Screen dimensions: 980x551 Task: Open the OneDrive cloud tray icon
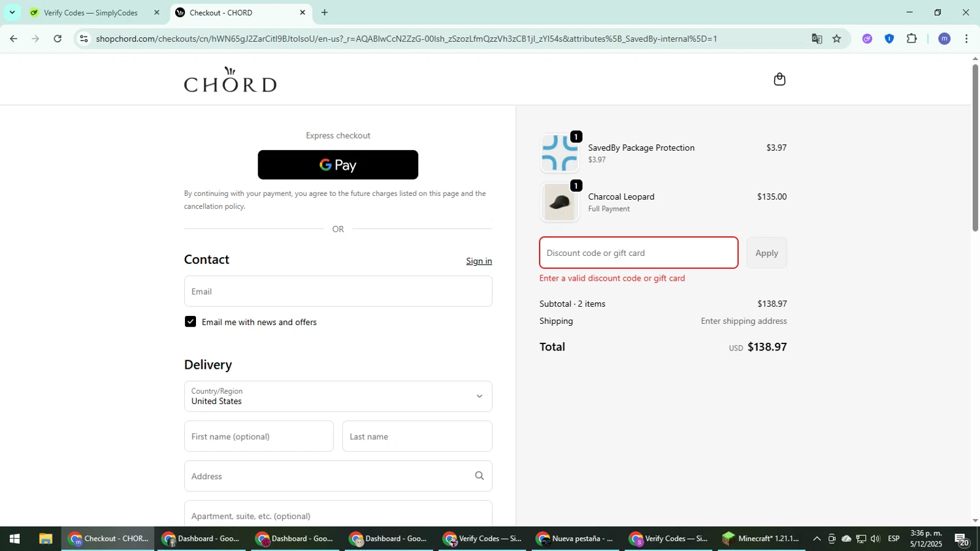(x=847, y=539)
